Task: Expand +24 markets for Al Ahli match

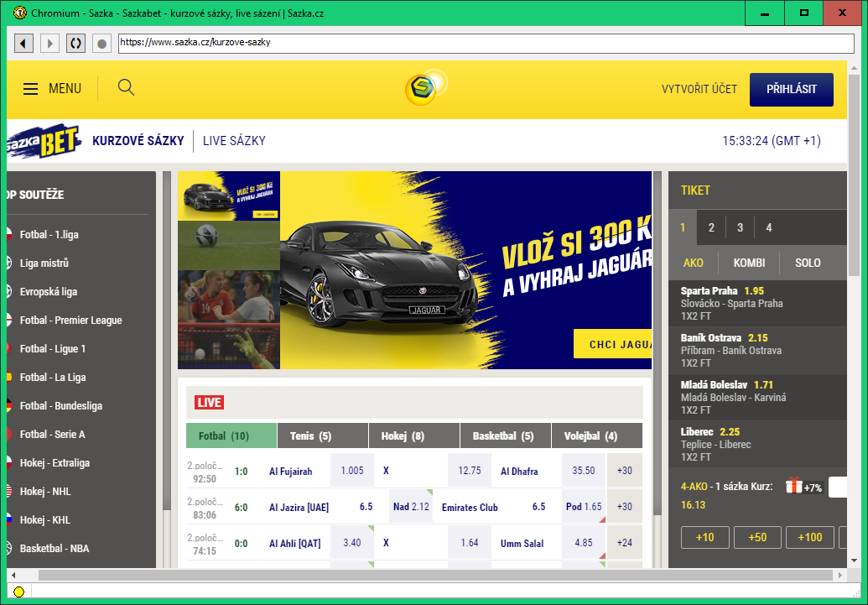Action: [x=625, y=542]
